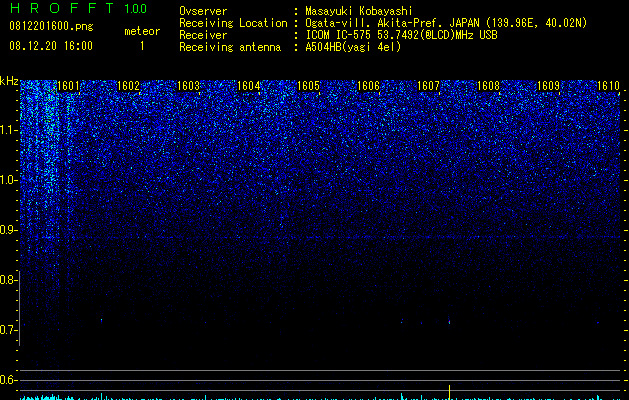Select the 1607 time label
Viewport: 629px width, 400px height.
pos(428,86)
